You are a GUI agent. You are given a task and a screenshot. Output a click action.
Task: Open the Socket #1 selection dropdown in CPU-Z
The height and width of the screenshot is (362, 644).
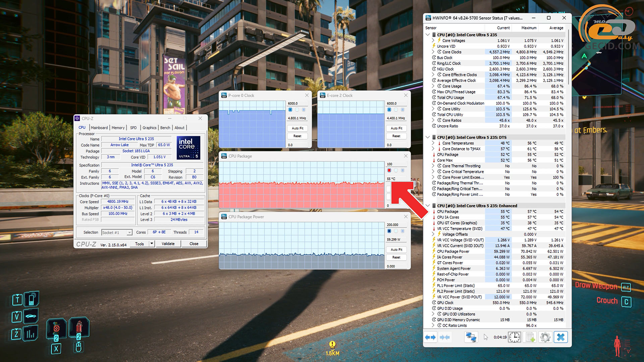click(129, 233)
